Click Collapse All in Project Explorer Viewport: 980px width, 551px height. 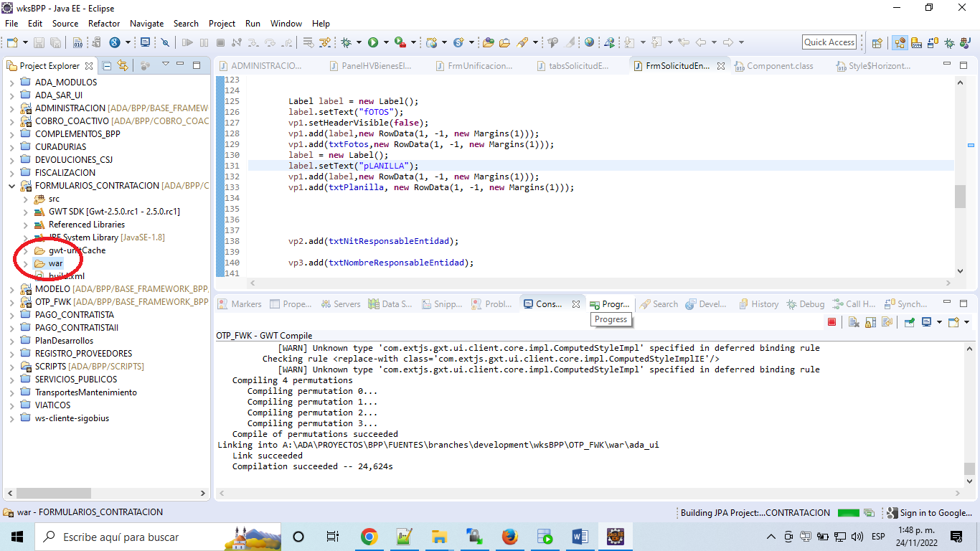tap(107, 66)
